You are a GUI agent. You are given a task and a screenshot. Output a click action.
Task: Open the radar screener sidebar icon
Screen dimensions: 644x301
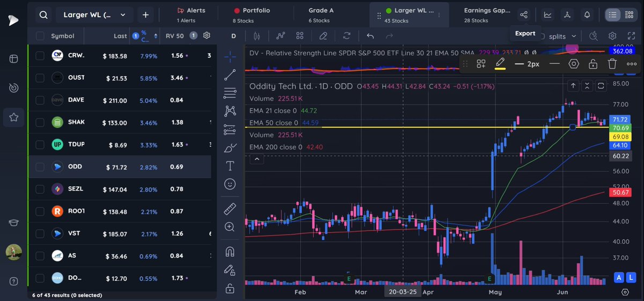tap(13, 87)
